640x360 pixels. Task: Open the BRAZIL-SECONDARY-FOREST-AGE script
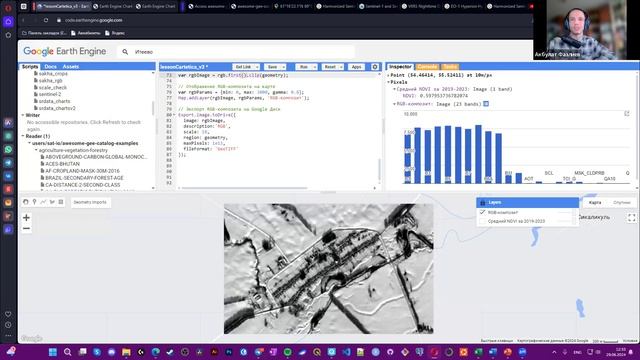[84, 178]
